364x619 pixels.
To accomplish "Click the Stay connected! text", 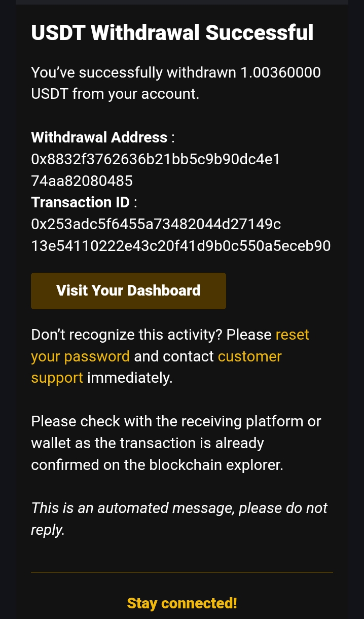I will (182, 603).
